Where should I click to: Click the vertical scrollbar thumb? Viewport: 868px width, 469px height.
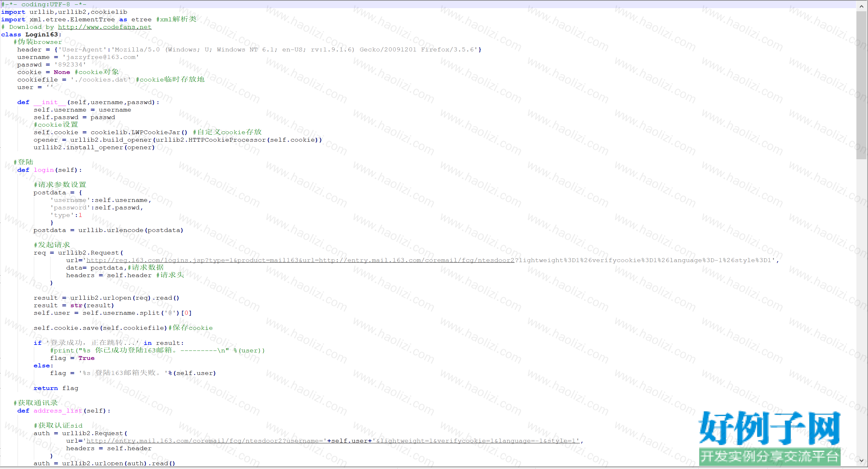tap(862, 85)
